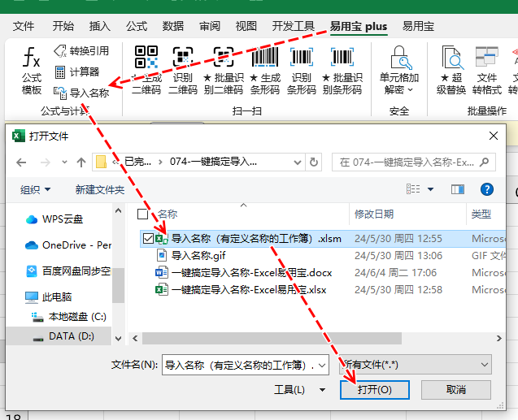The image size is (518, 420).
Task: Switch to the 易用宝 ribbon tab
Action: (x=418, y=26)
